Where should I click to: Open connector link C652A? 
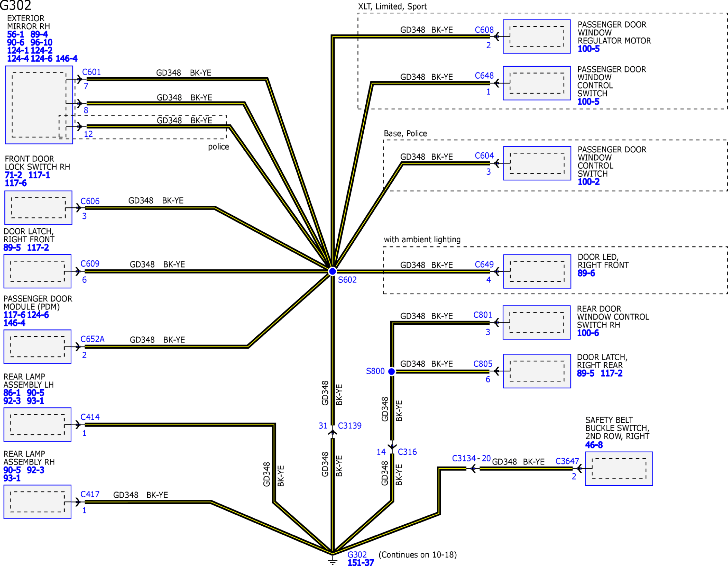point(92,339)
